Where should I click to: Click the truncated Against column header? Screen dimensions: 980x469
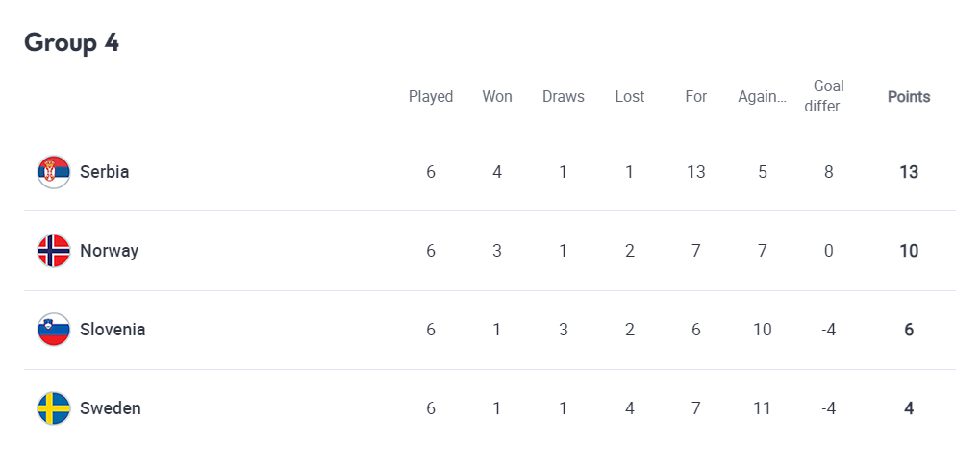[762, 97]
